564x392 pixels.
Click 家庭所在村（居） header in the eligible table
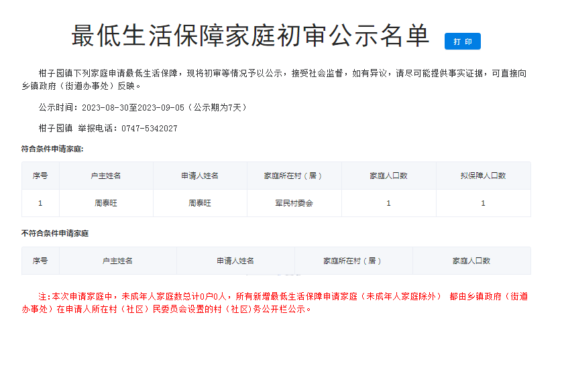[294, 176]
